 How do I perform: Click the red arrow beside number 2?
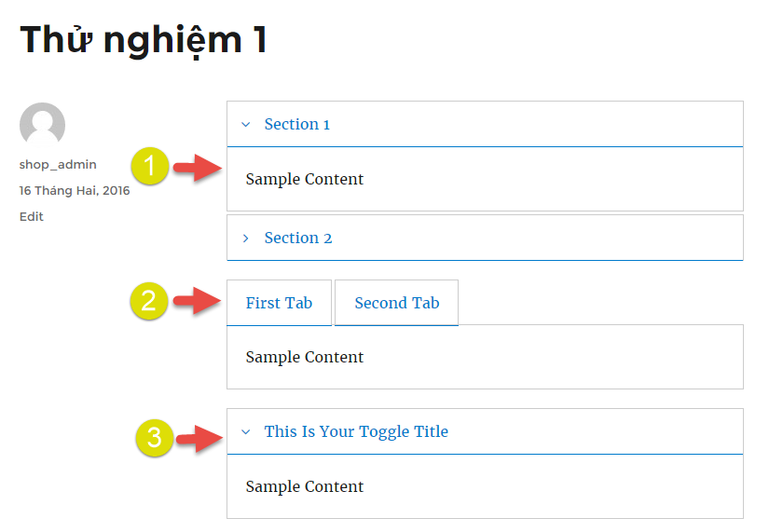(x=198, y=301)
